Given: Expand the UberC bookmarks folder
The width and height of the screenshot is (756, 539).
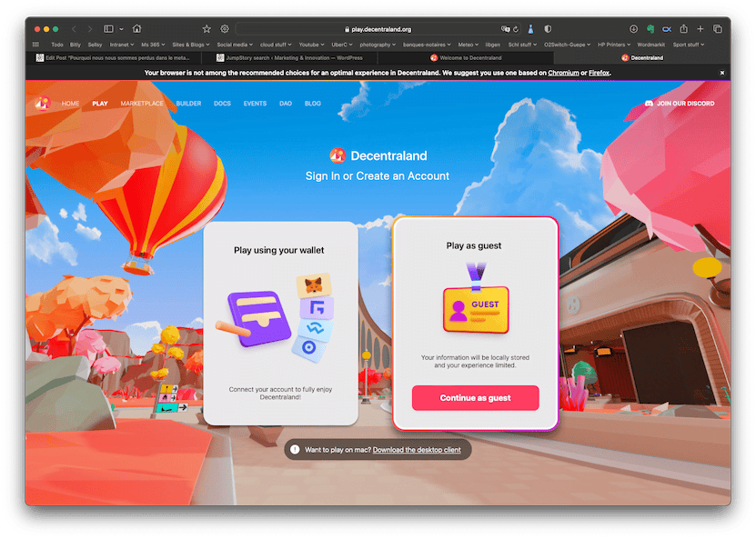Looking at the screenshot, I should point(342,45).
